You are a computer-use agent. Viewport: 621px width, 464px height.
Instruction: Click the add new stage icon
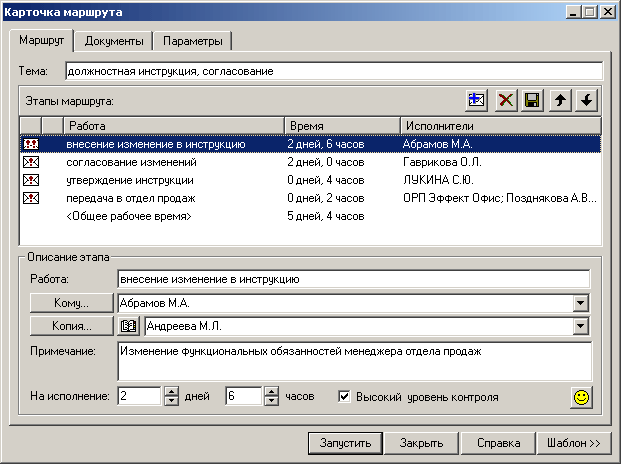pos(476,100)
